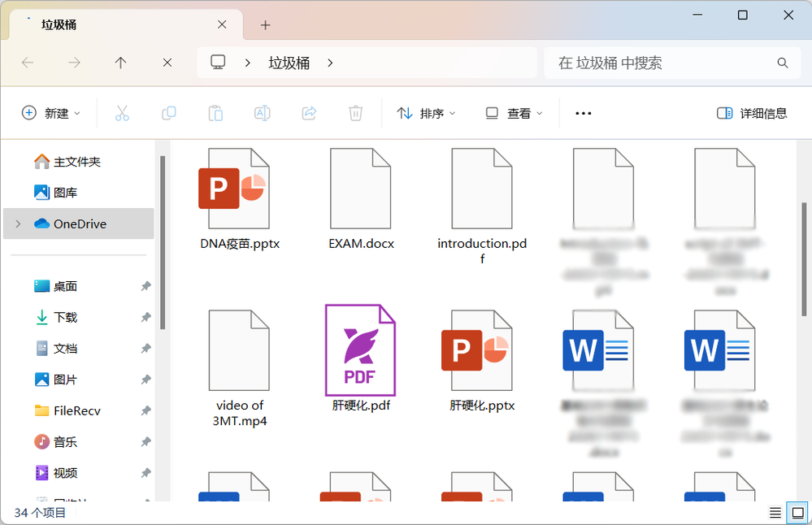The image size is (812, 525).
Task: Expand chevron after 垃圾桶 in address bar
Action: (330, 63)
